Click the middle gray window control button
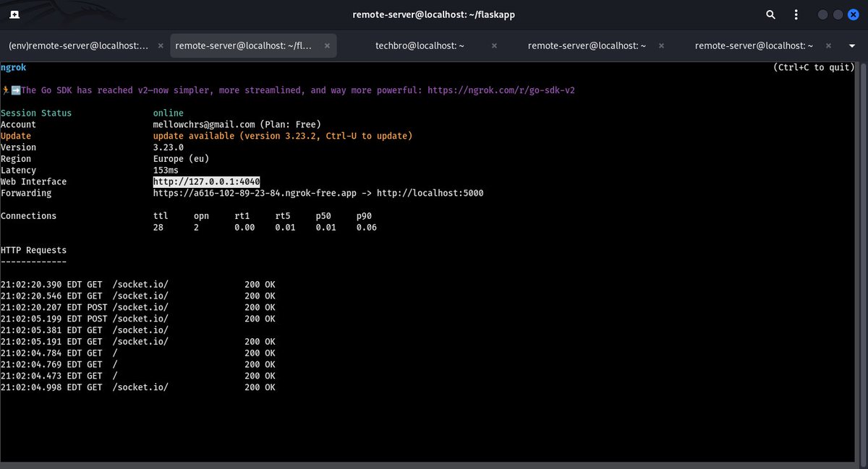 click(x=838, y=14)
